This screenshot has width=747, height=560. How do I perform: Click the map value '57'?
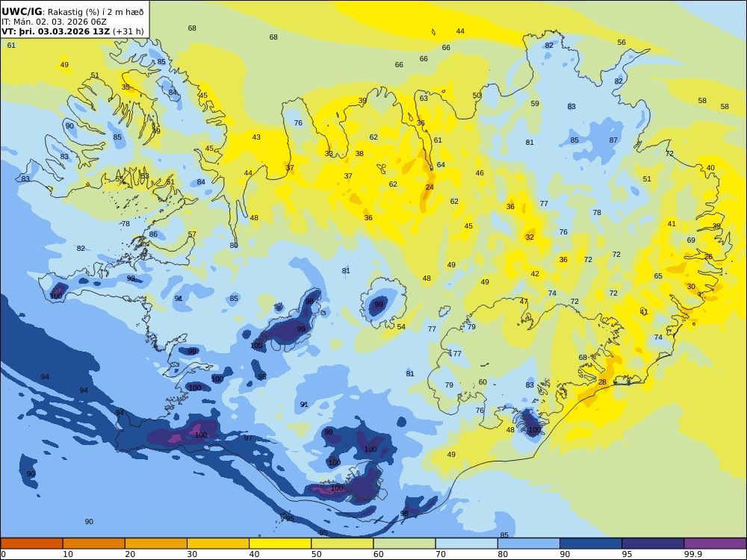coord(192,234)
